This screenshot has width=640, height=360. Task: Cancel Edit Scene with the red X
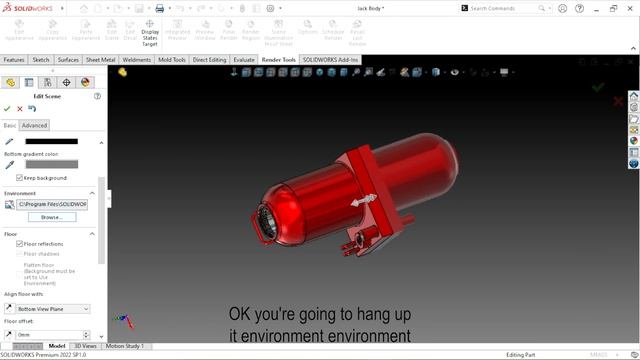click(x=20, y=109)
